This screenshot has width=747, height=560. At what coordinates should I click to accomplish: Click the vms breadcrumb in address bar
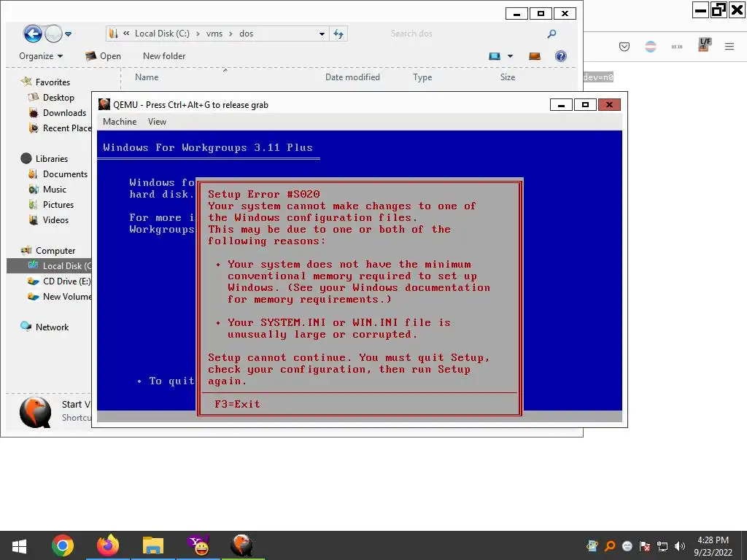pos(214,34)
